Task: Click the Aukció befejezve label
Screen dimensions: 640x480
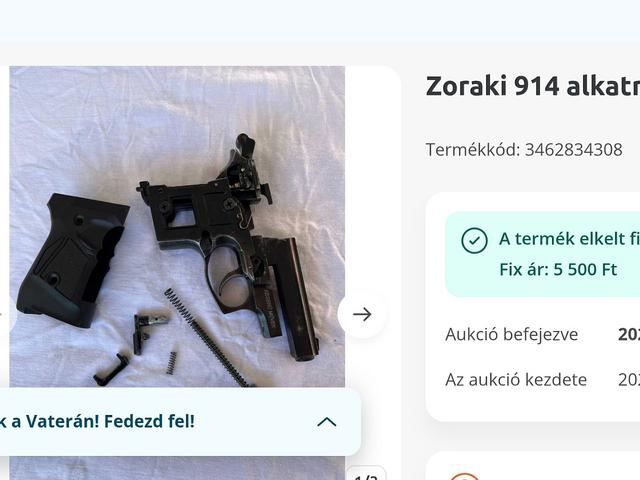Action: [511, 334]
